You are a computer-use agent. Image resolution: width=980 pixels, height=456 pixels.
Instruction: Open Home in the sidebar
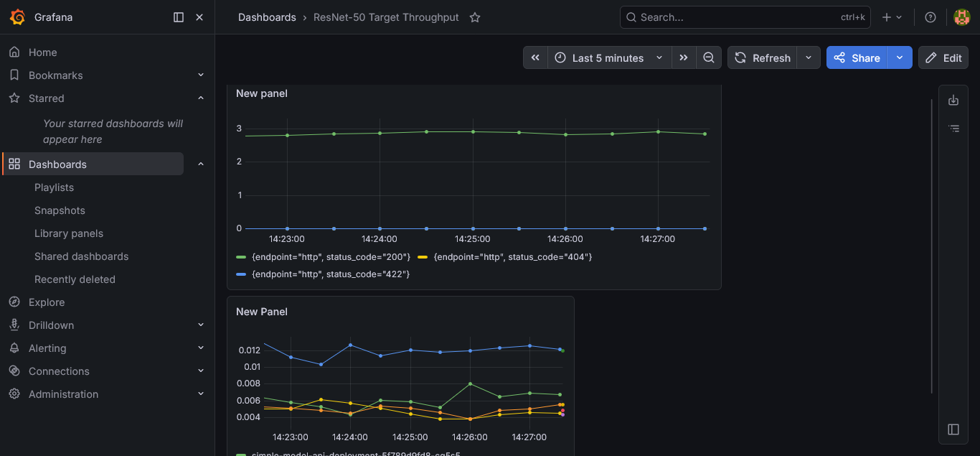point(42,52)
